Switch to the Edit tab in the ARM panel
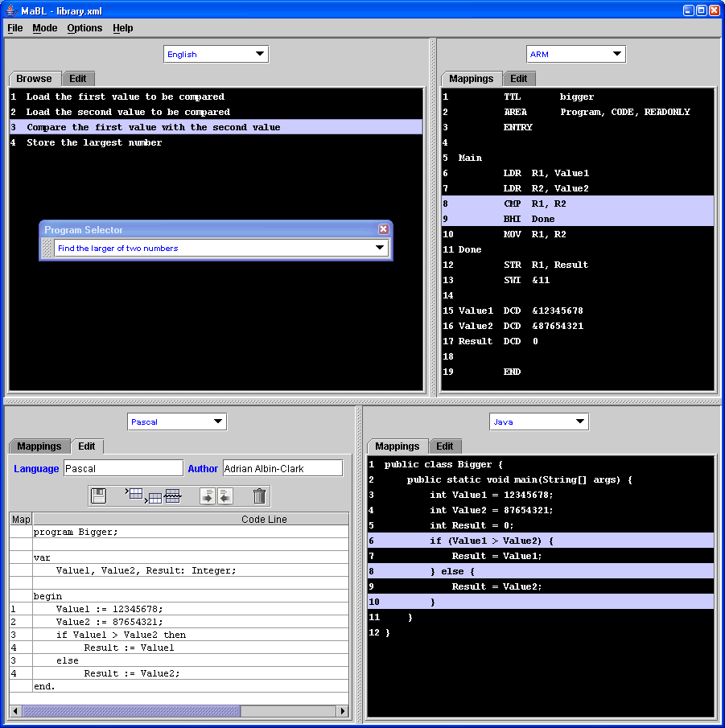725x728 pixels. tap(519, 79)
